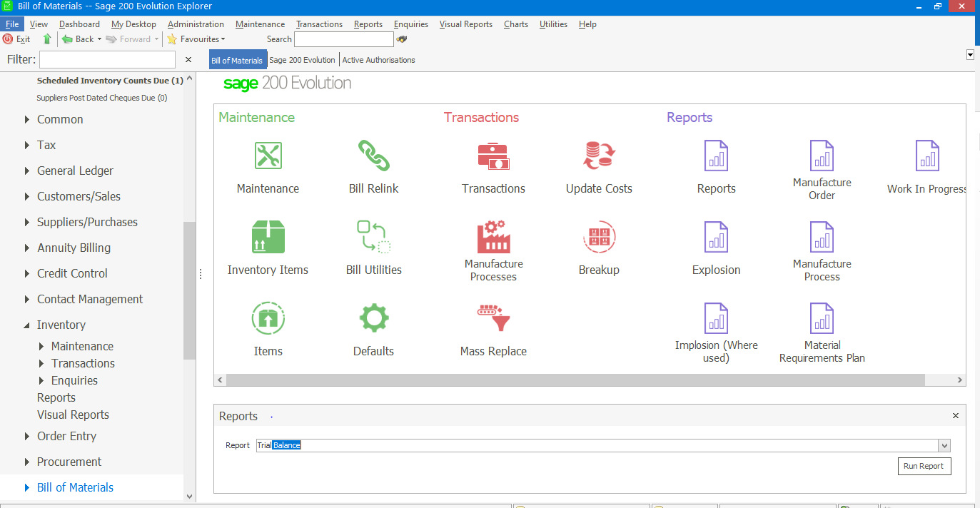
Task: Open the Reports document icon
Action: tap(716, 156)
